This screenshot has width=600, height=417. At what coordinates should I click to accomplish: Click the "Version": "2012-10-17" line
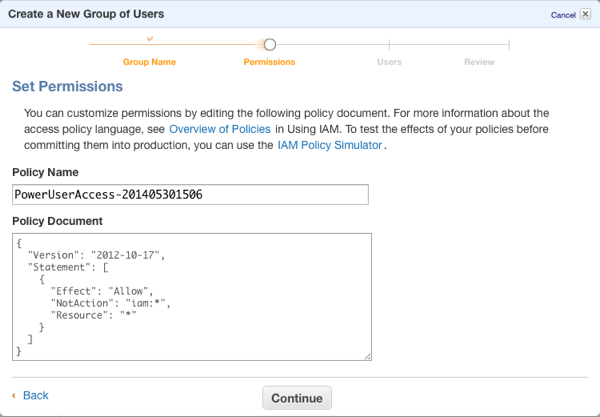(97, 255)
